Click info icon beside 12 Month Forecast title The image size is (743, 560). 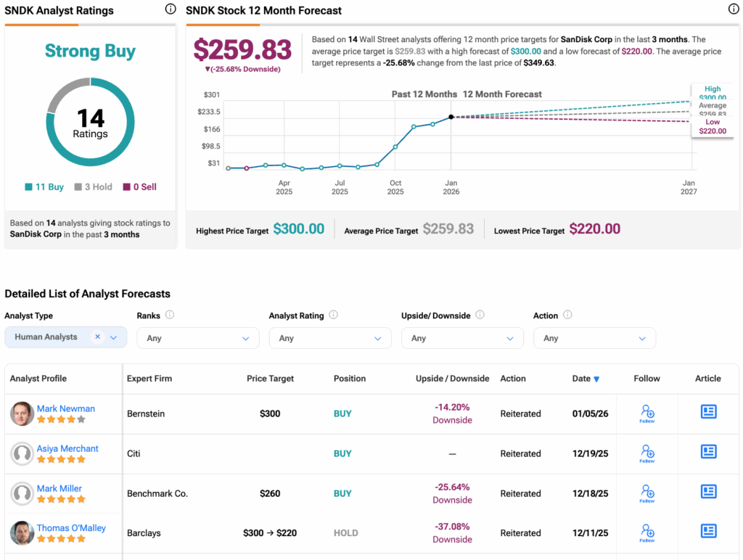pos(734,9)
